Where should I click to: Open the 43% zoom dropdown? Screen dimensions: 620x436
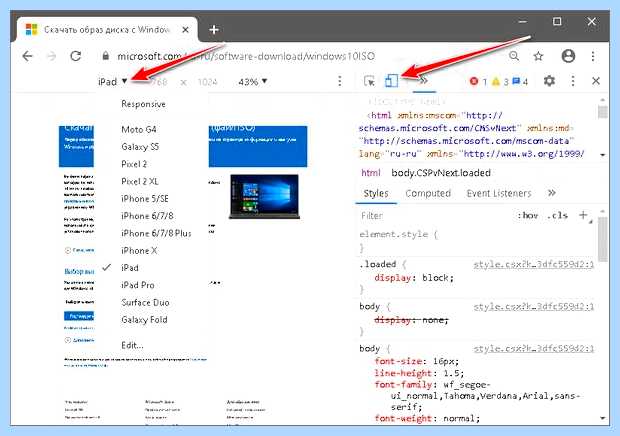pos(253,81)
